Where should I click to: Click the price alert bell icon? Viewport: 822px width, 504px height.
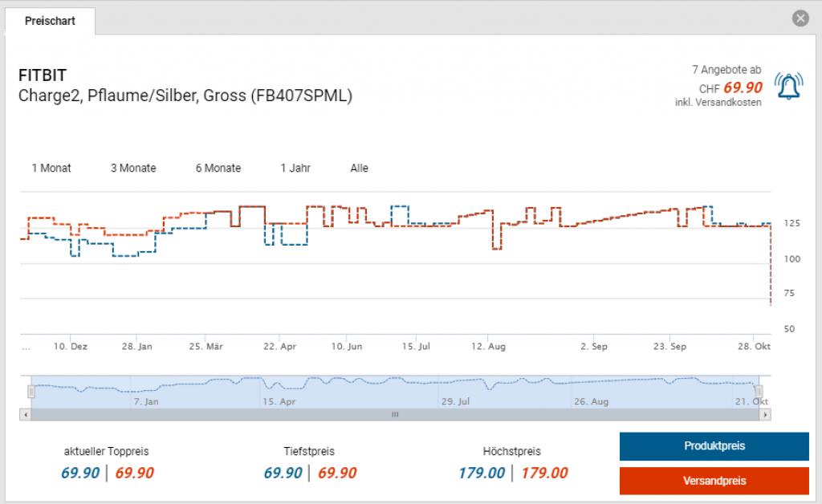788,85
